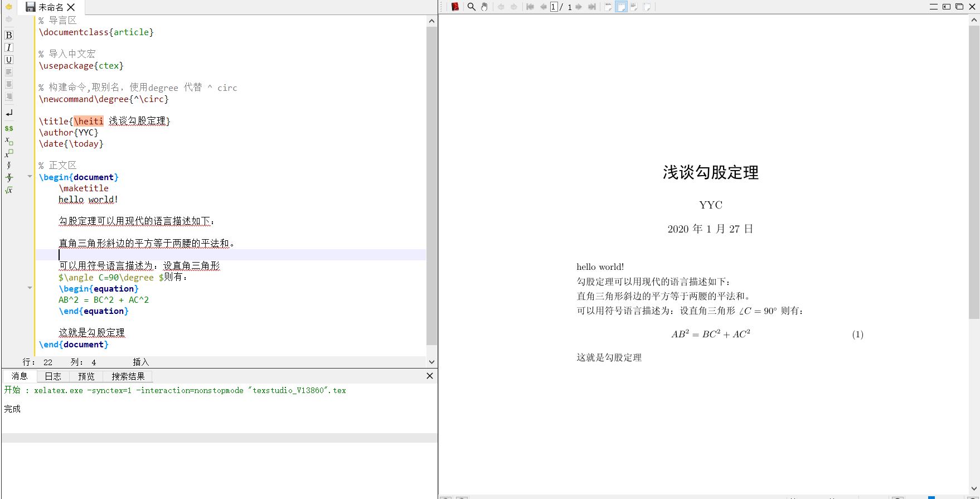This screenshot has width=980, height=499.
Task: Click the \end{document} line
Action: tap(74, 345)
